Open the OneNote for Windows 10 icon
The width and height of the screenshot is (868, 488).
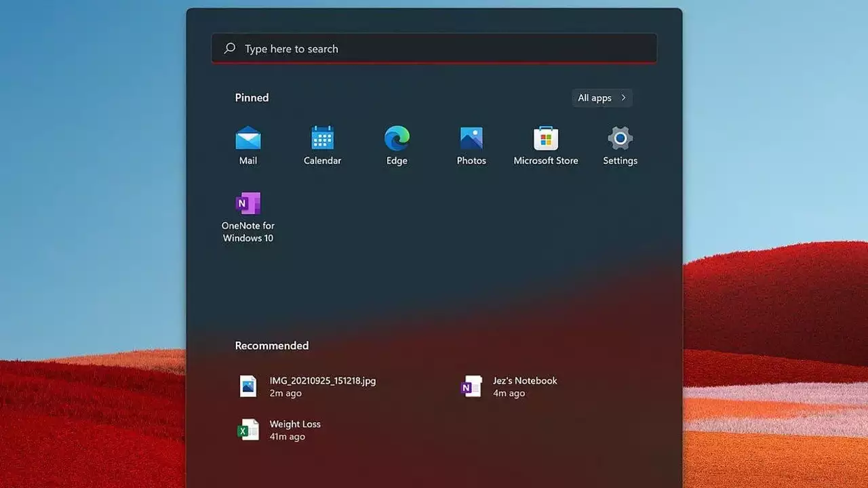[x=248, y=203]
